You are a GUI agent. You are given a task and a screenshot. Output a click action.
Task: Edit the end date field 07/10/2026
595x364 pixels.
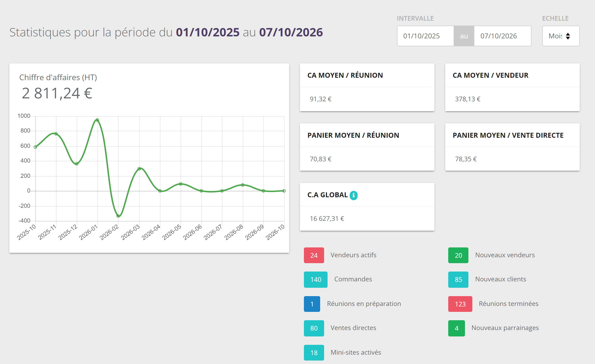pos(502,36)
